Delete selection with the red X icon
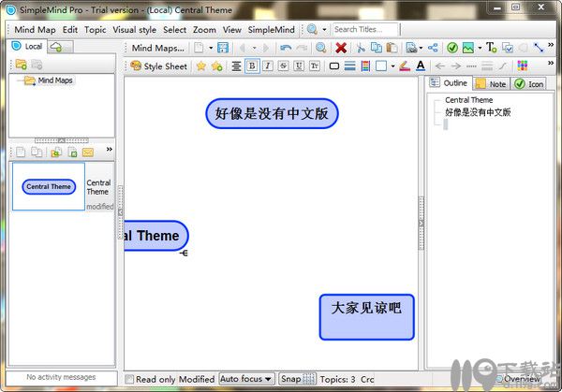 (341, 48)
